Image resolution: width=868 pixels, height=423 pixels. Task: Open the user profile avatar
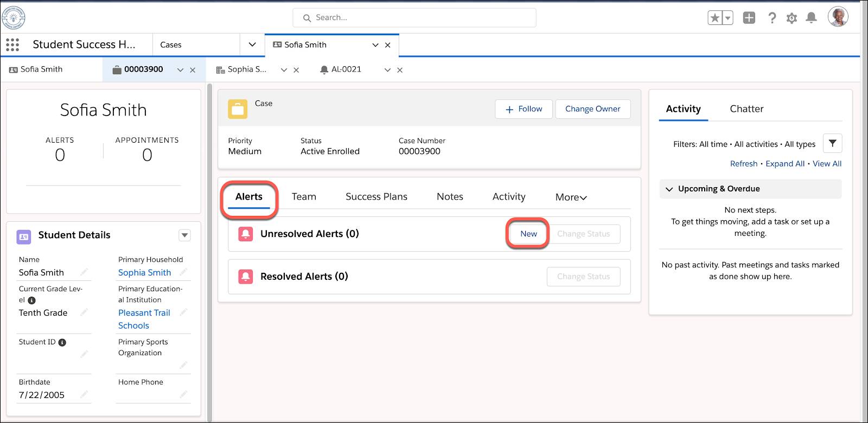click(x=838, y=17)
